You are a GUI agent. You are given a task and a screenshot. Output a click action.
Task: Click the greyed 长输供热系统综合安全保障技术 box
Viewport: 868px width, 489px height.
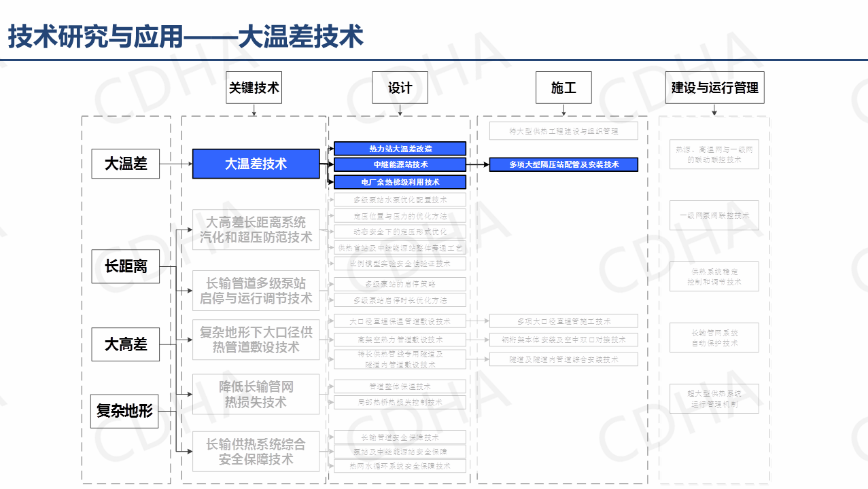point(256,452)
